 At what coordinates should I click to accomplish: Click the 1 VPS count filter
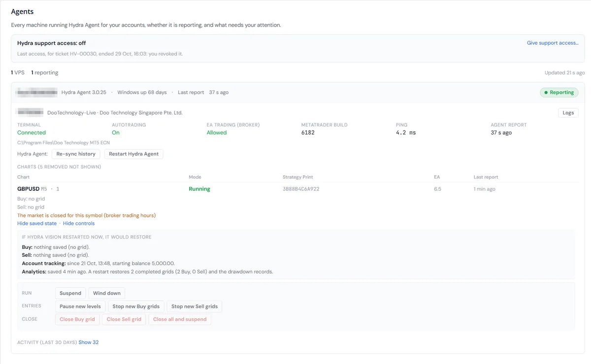click(x=18, y=73)
